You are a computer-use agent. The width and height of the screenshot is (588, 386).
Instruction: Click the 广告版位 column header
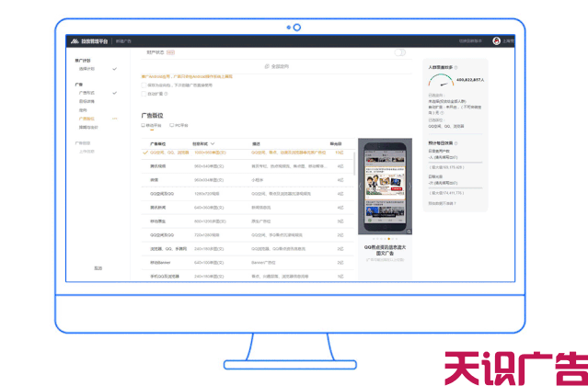tap(158, 143)
